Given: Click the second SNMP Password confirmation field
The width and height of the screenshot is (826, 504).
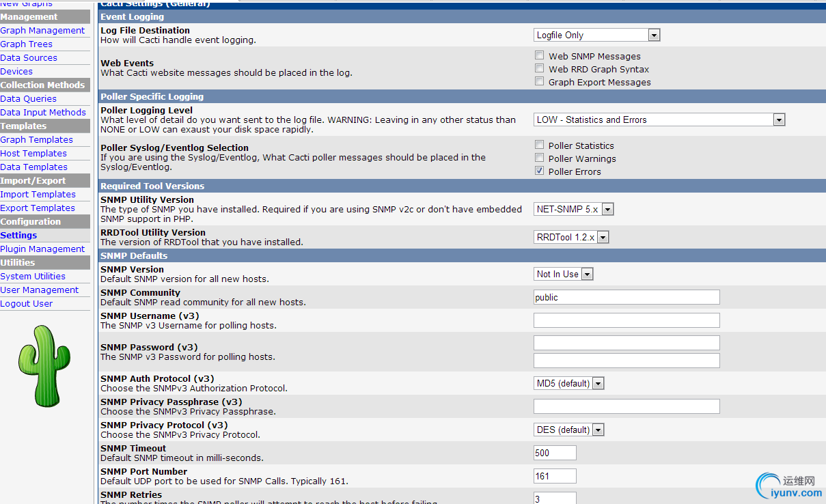Looking at the screenshot, I should click(x=627, y=361).
